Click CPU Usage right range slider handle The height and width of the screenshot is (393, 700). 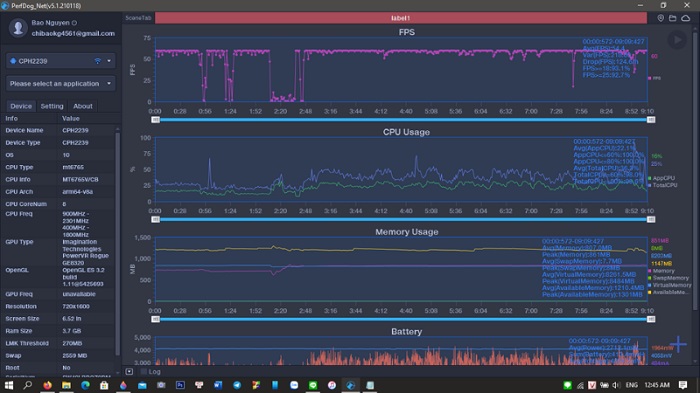tap(651, 219)
